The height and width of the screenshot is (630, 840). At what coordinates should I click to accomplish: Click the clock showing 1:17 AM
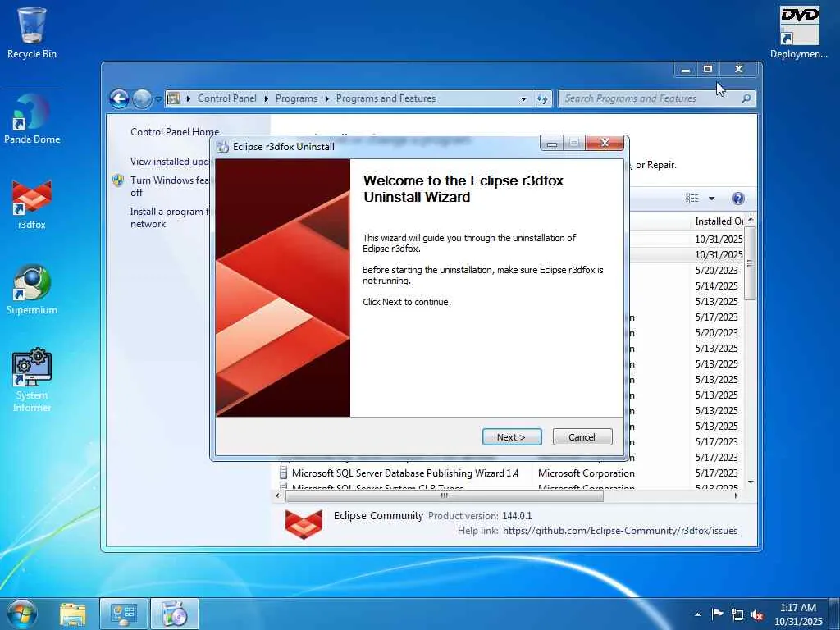tap(797, 614)
